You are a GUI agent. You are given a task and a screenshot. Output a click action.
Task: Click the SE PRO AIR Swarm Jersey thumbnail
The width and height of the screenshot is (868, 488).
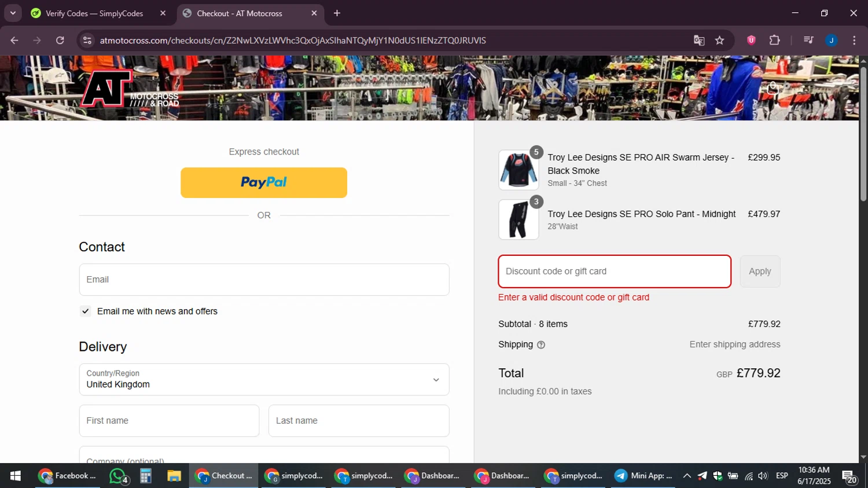[518, 170]
